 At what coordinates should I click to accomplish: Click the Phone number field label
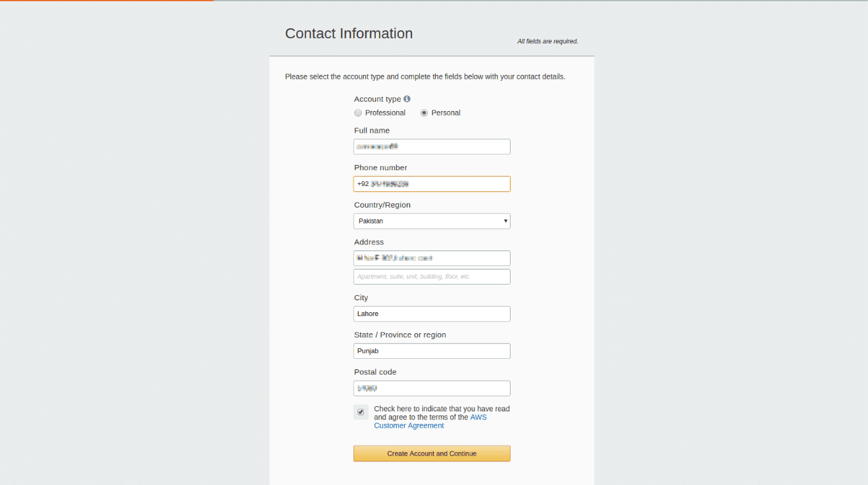380,168
